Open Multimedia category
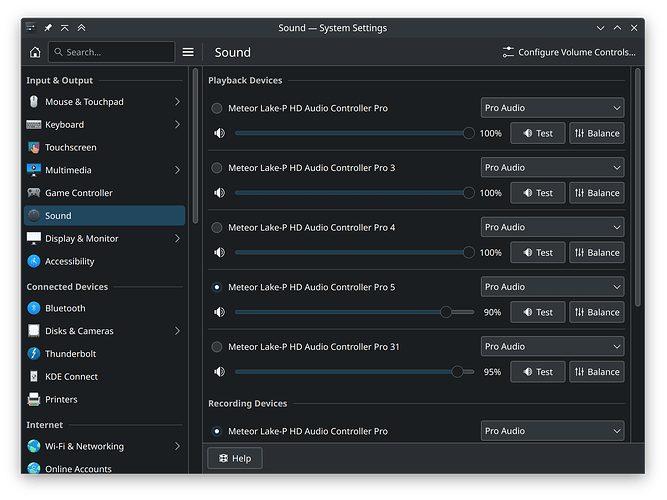Screen dimensions: 667x500 [x=105, y=170]
